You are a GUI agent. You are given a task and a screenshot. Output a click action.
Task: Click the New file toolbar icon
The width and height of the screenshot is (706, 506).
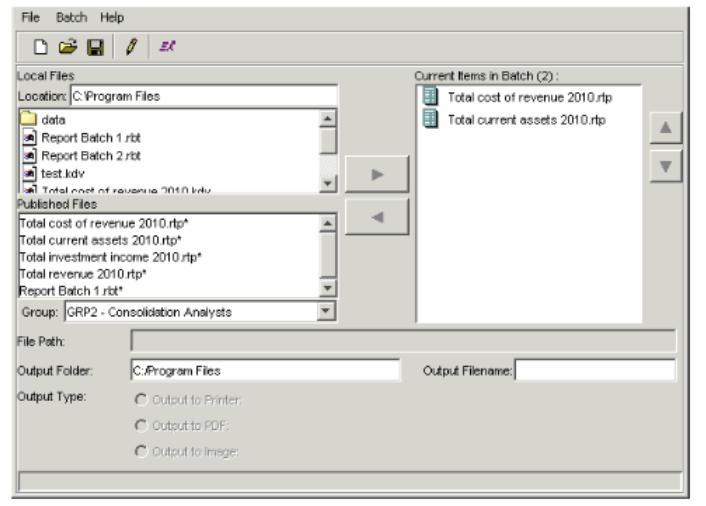[41, 47]
